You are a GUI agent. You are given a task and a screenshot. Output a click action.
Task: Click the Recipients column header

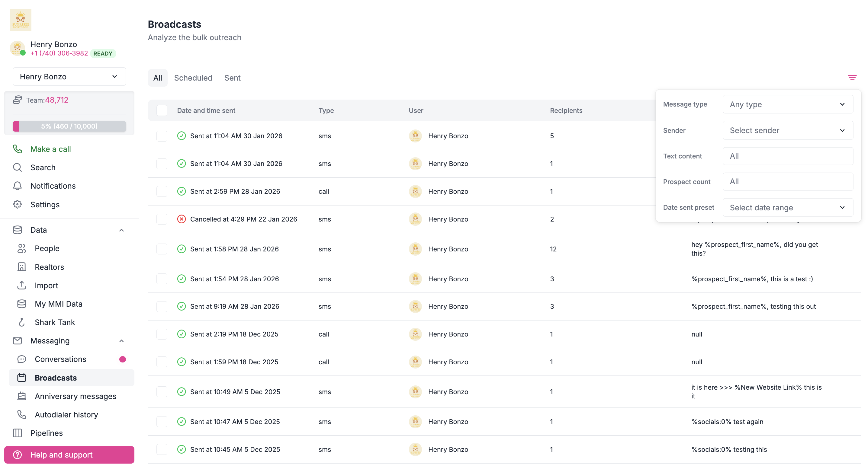click(x=566, y=110)
